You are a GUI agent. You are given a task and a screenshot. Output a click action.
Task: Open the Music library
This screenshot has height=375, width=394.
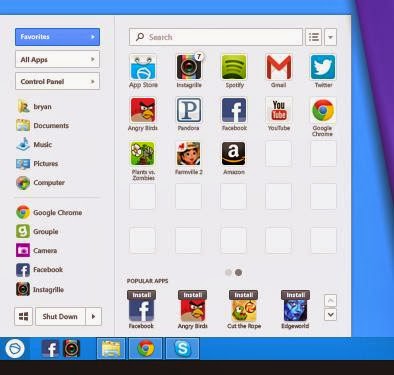tap(34, 145)
